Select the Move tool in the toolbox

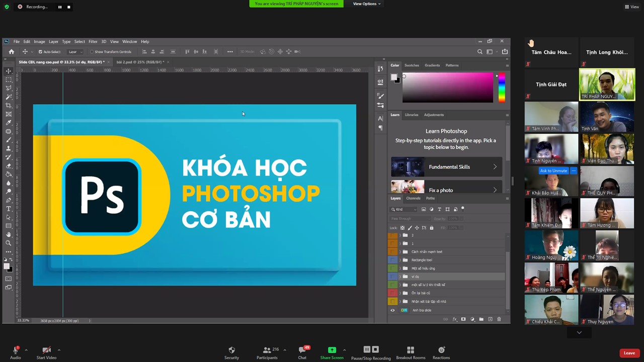click(9, 71)
